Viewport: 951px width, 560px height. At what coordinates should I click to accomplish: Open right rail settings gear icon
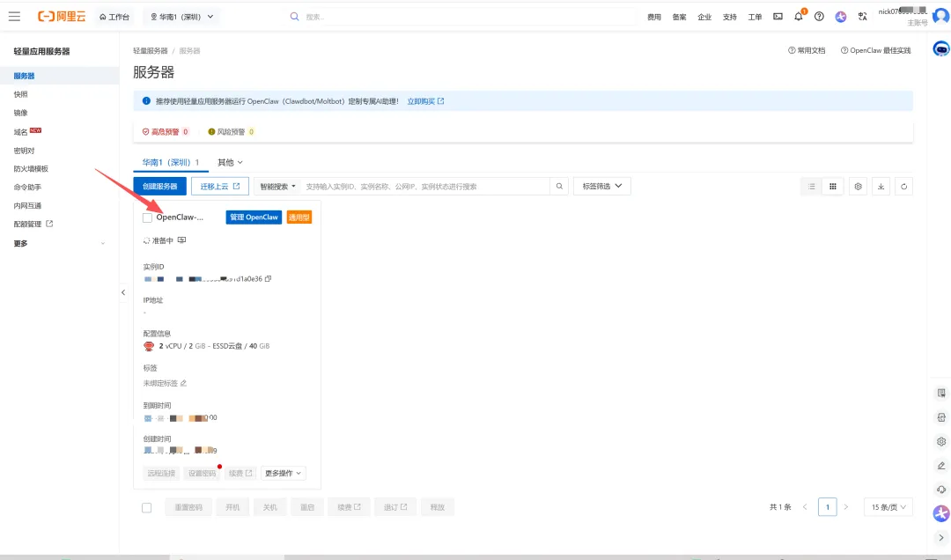point(941,441)
